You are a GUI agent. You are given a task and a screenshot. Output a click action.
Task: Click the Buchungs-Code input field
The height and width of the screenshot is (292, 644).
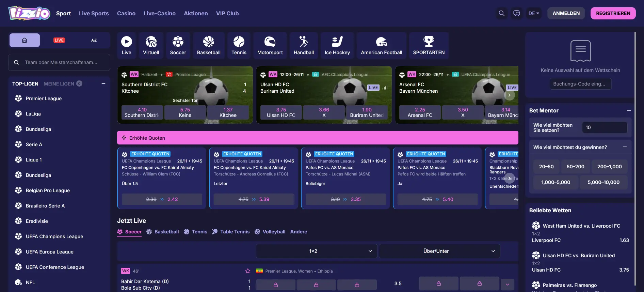tap(580, 84)
